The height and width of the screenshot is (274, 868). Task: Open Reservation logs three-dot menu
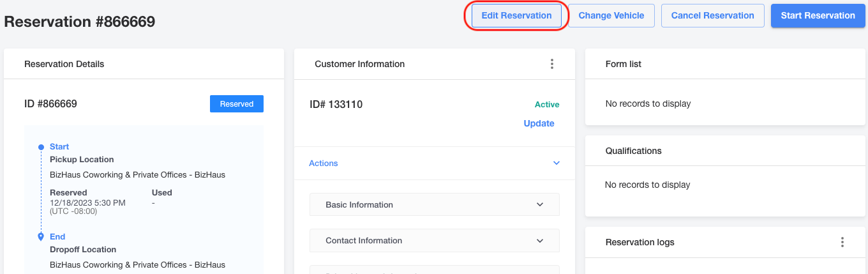pos(842,242)
